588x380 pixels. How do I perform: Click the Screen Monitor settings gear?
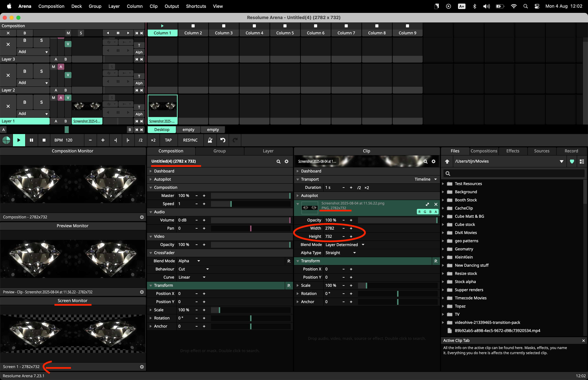(x=142, y=367)
